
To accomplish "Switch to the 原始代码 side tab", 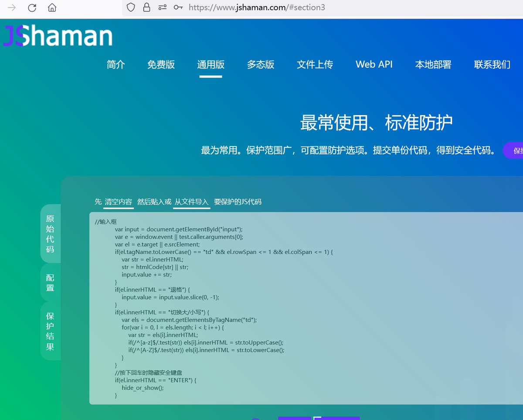I will click(x=50, y=234).
